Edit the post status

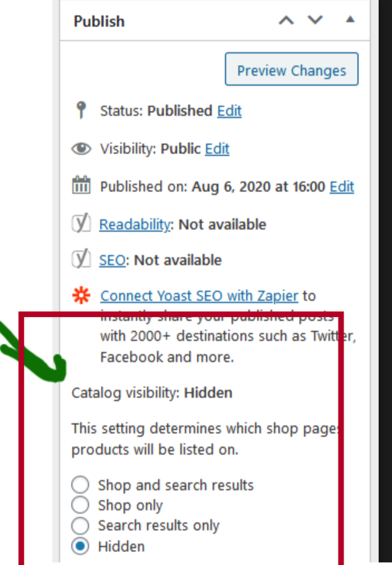[229, 111]
